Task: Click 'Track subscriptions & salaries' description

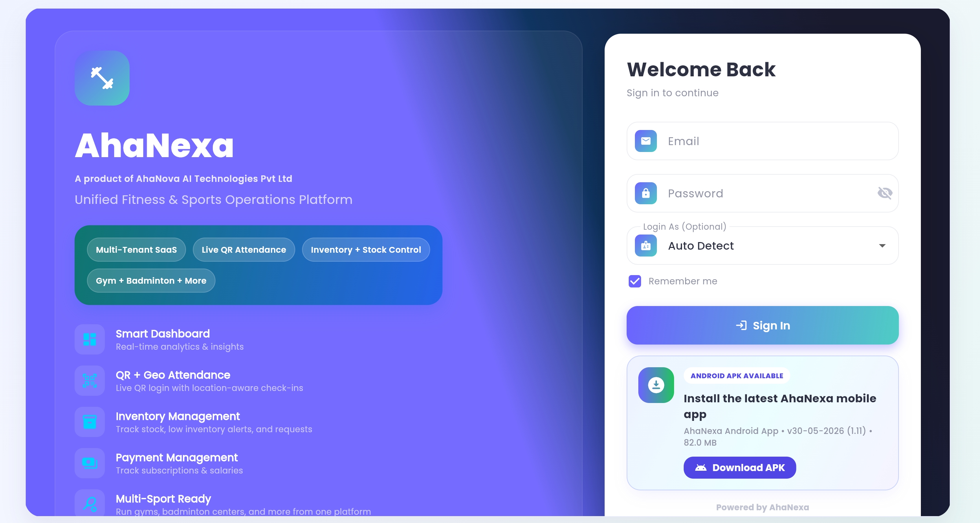Action: pos(179,470)
